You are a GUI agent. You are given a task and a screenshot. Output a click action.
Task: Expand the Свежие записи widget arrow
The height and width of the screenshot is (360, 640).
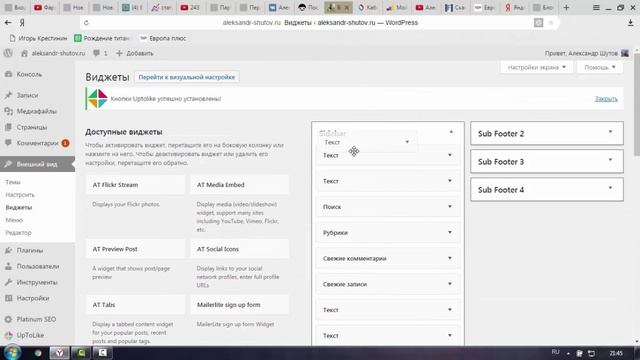pyautogui.click(x=450, y=284)
